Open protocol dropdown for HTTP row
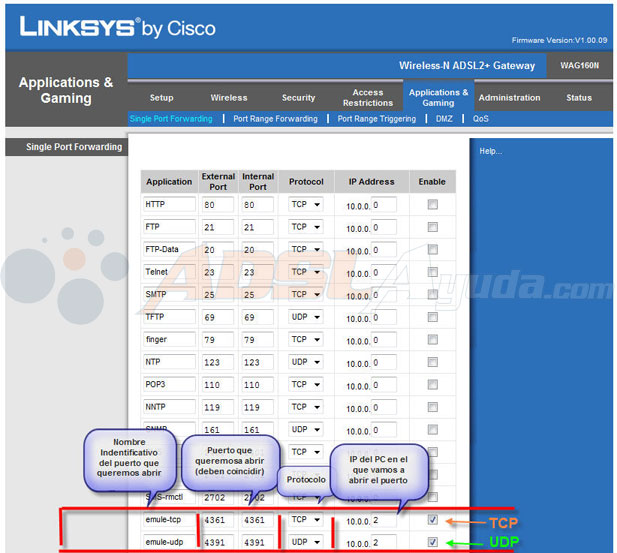Screen dimensions: 617x553 pos(305,205)
